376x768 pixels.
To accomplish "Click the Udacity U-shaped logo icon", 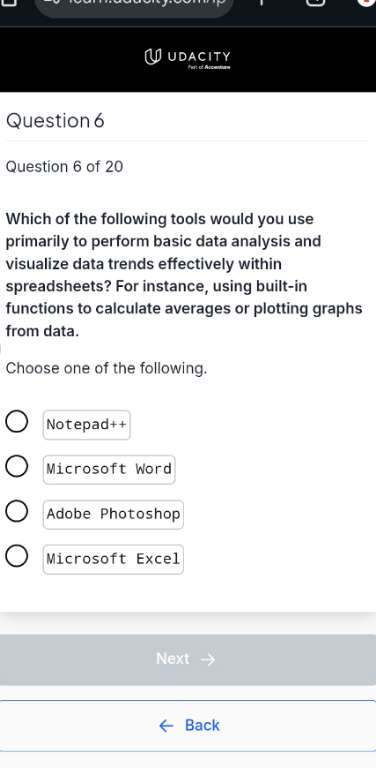I will [x=153, y=57].
